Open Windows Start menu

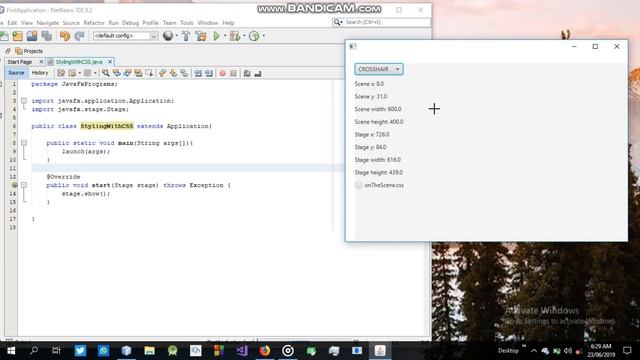point(11,351)
